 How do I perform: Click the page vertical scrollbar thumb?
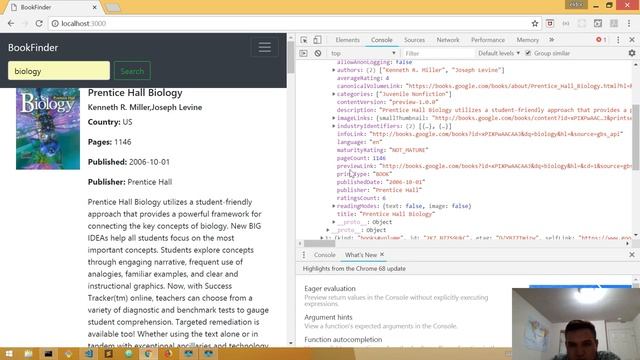tap(291, 57)
